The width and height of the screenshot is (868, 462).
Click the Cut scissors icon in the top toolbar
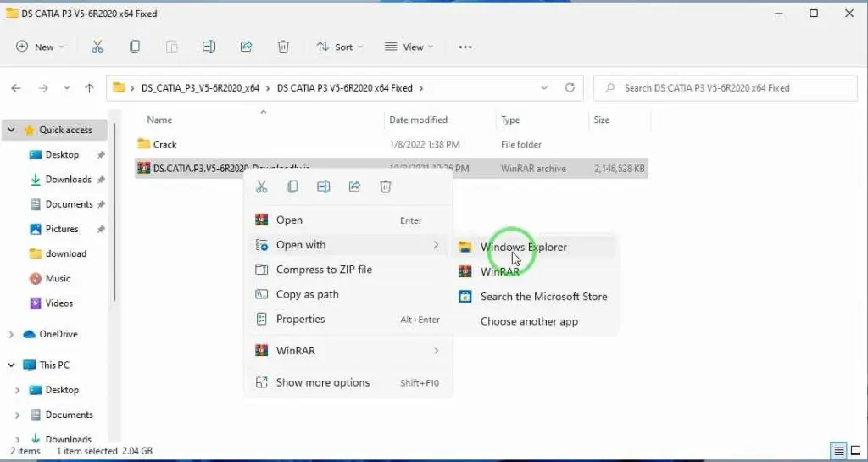tap(97, 47)
